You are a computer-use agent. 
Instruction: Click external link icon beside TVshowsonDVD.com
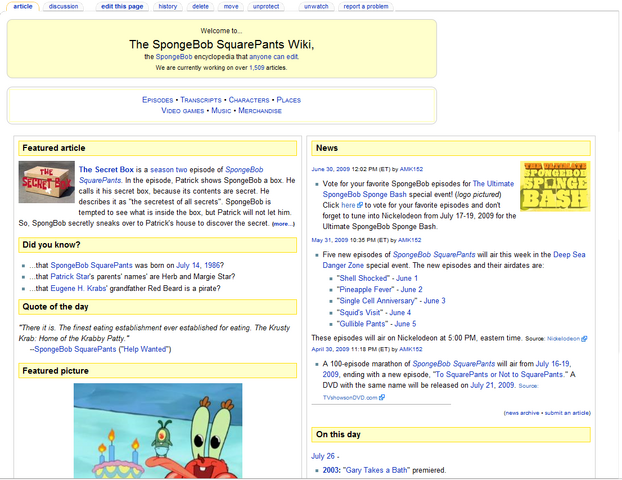(382, 397)
